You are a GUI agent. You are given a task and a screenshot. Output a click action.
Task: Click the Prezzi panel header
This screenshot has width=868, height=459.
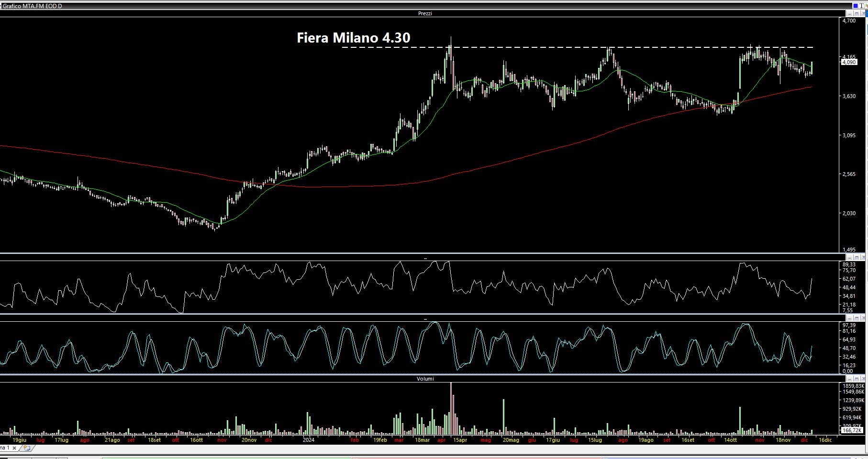click(x=425, y=13)
